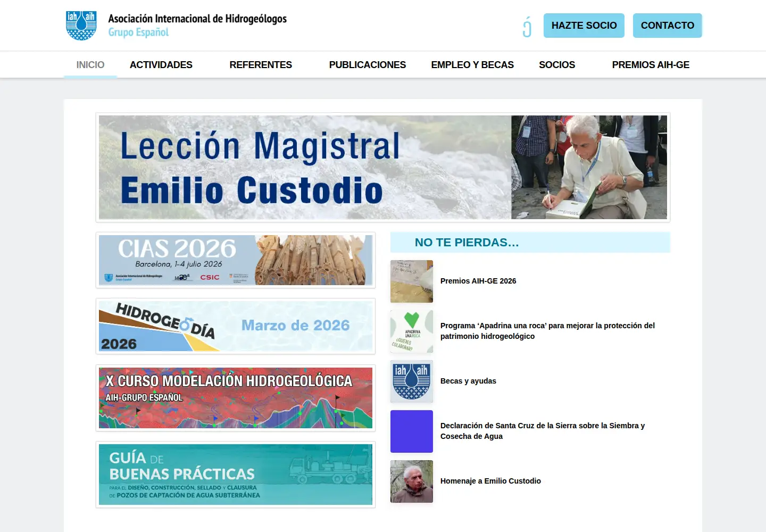Open the PREMIOS AIH-GE menu item
Screen dimensions: 766x532
click(651, 65)
